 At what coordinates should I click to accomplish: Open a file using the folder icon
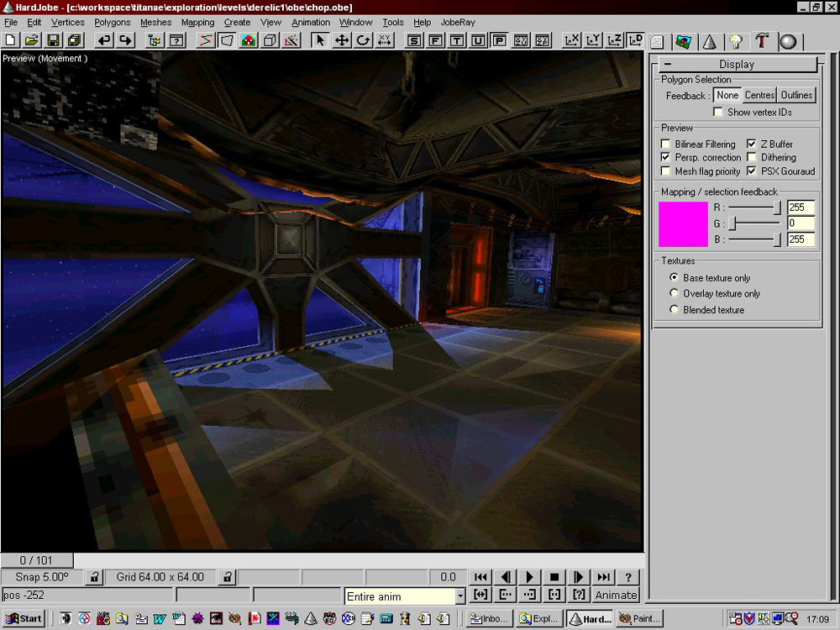32,40
